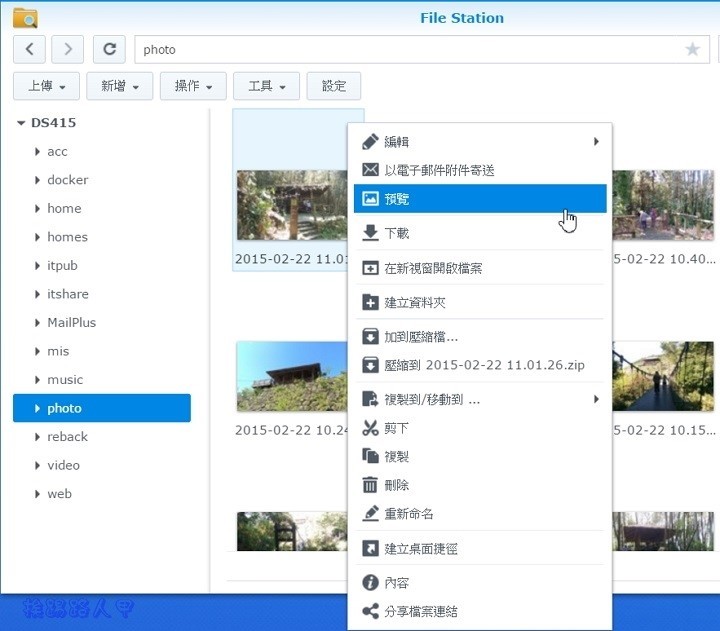The width and height of the screenshot is (720, 631).
Task: Open the 工具 dropdown button
Action: (x=266, y=86)
